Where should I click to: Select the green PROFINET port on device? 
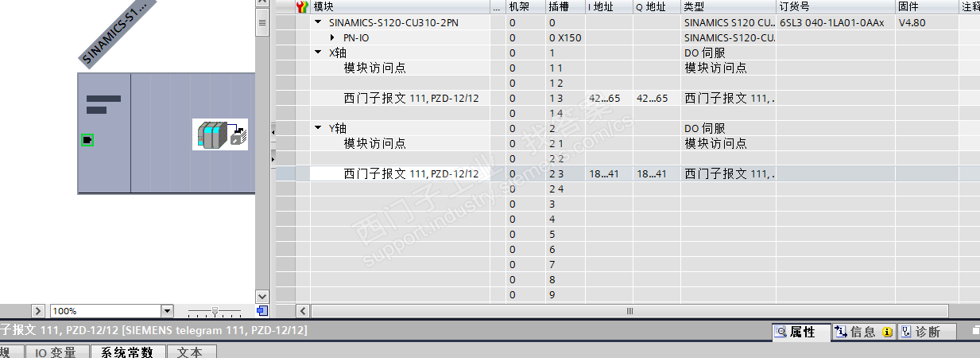87,140
